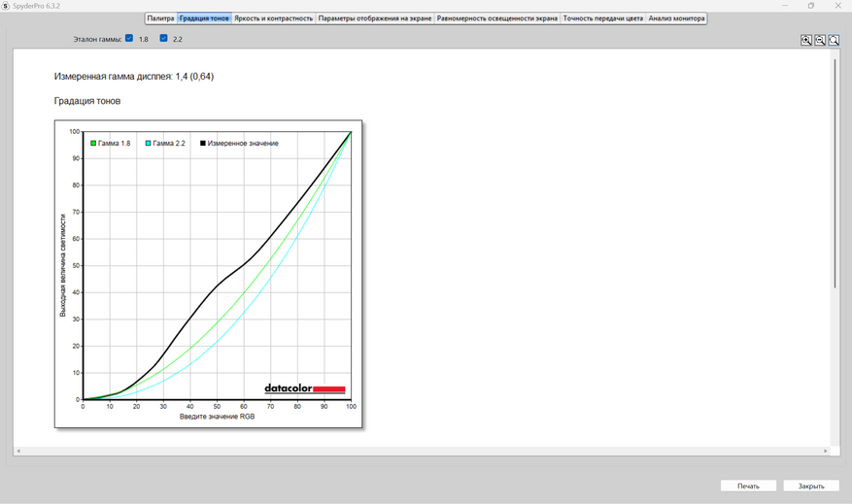Click the horizontal scrollbar right arrow

[826, 451]
